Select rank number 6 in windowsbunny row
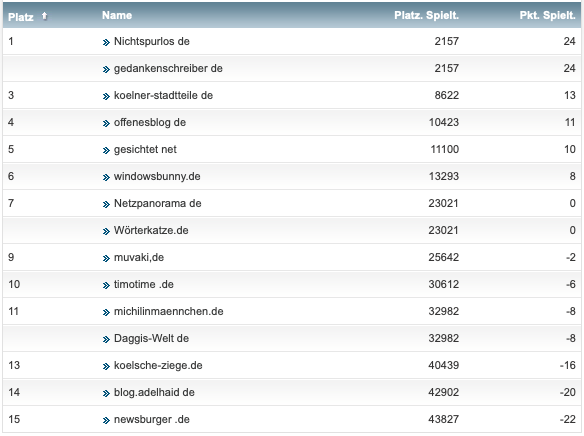 click(11, 176)
